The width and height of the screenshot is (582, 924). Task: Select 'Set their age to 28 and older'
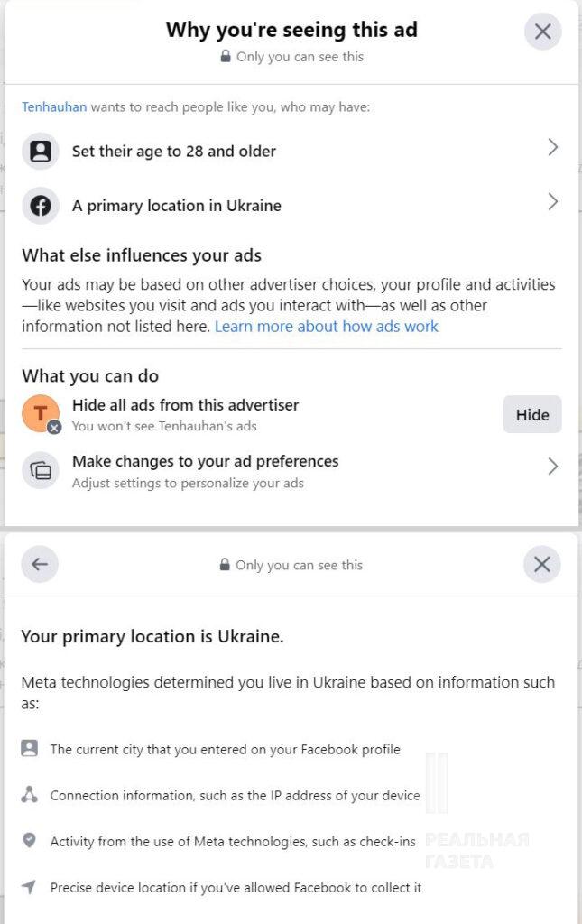click(x=174, y=151)
